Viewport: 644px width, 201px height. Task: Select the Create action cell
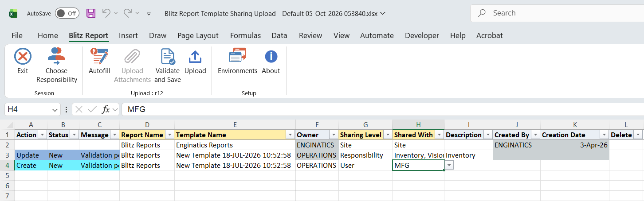click(x=31, y=166)
